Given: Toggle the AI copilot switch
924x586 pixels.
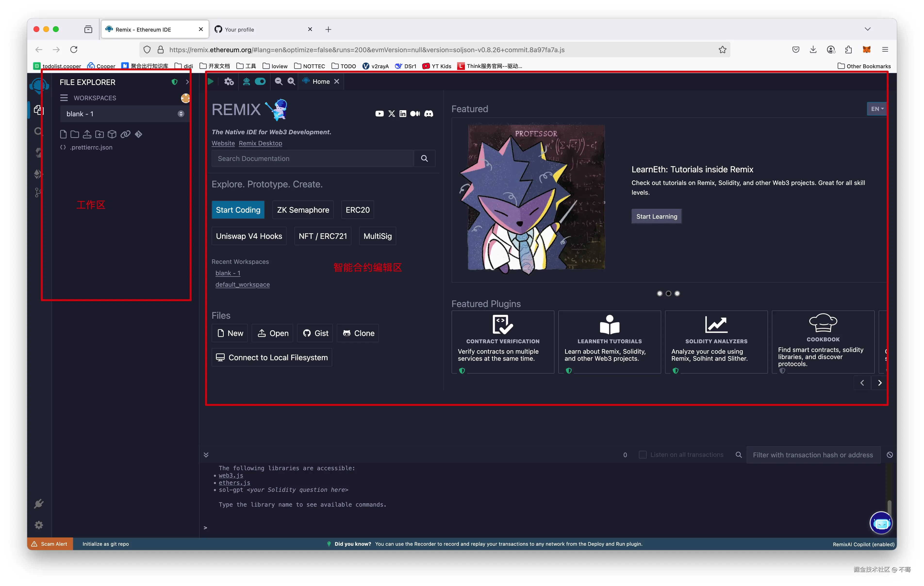Looking at the screenshot, I should pyautogui.click(x=260, y=81).
